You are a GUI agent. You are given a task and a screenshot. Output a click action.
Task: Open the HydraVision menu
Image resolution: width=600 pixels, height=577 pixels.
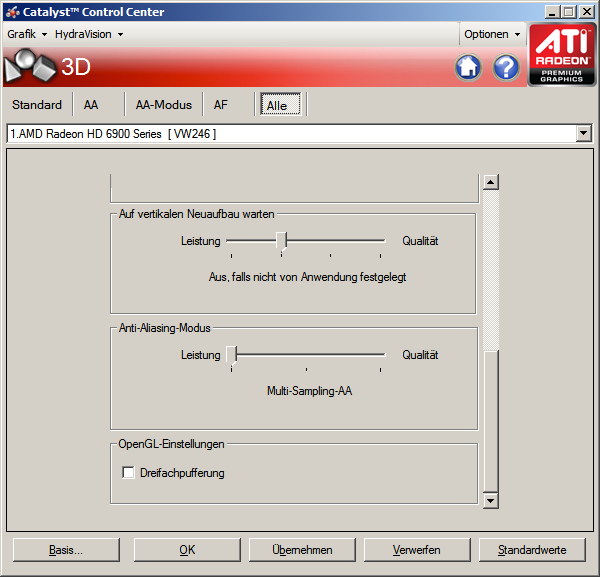click(89, 34)
